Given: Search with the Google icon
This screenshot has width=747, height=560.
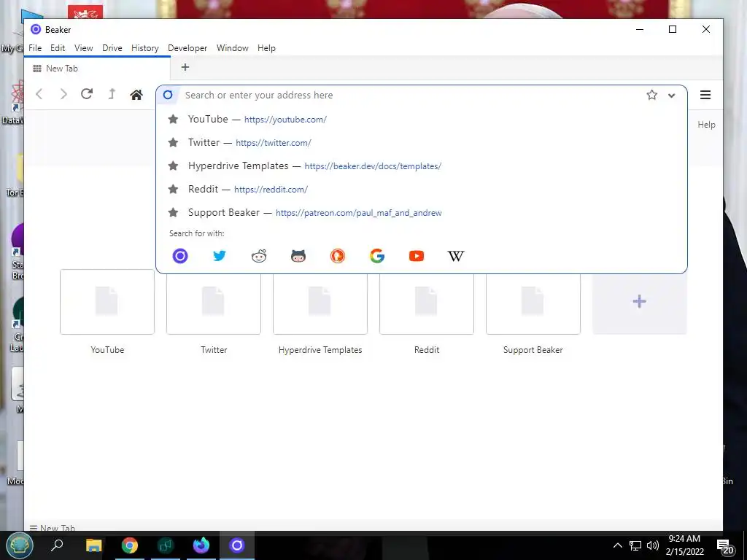Looking at the screenshot, I should pyautogui.click(x=377, y=256).
